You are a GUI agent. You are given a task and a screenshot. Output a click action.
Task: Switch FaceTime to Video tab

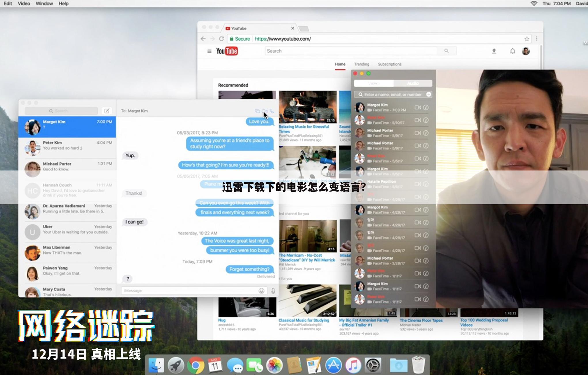[374, 83]
